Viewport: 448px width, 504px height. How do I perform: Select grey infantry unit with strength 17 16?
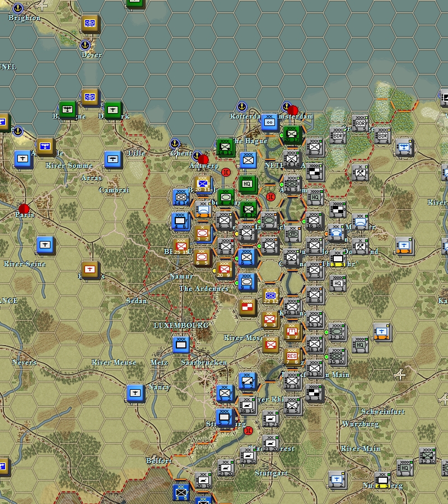292,381
